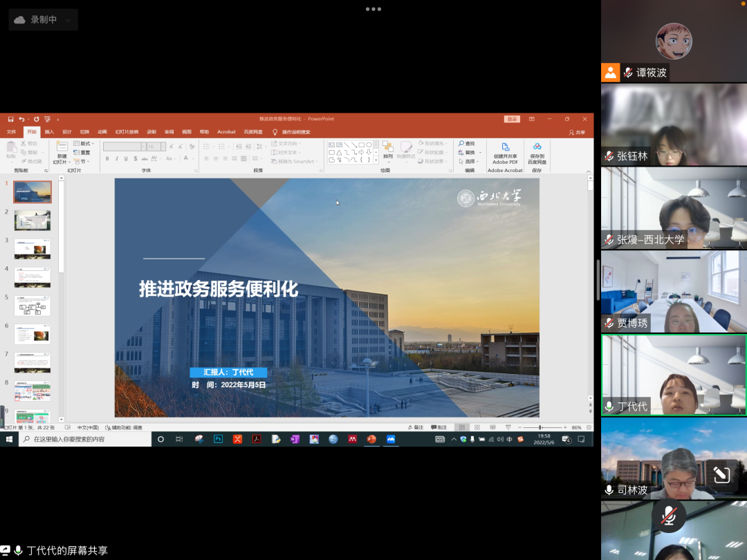Click the Login (登录) button in title bar
The image size is (747, 560).
point(512,119)
